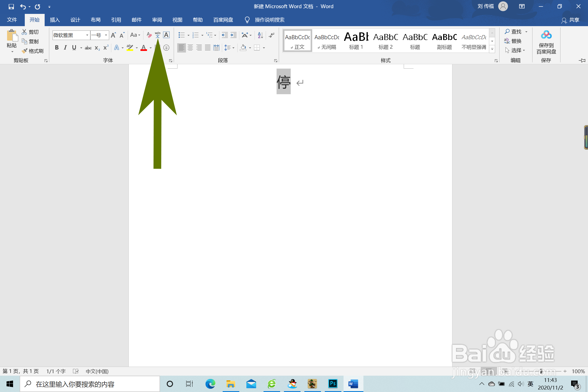Image resolution: width=588 pixels, height=392 pixels.
Task: Toggle Italic formatting
Action: tap(65, 48)
